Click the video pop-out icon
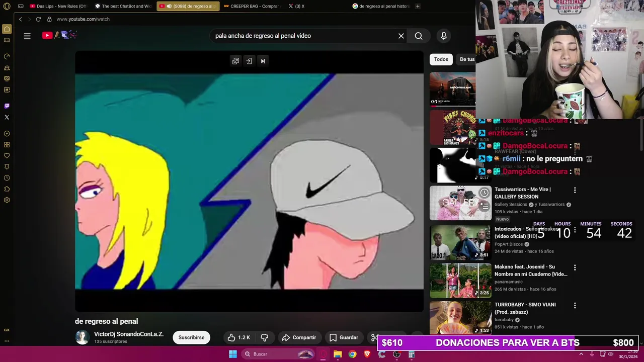The width and height of the screenshot is (644, 362). (x=235, y=61)
